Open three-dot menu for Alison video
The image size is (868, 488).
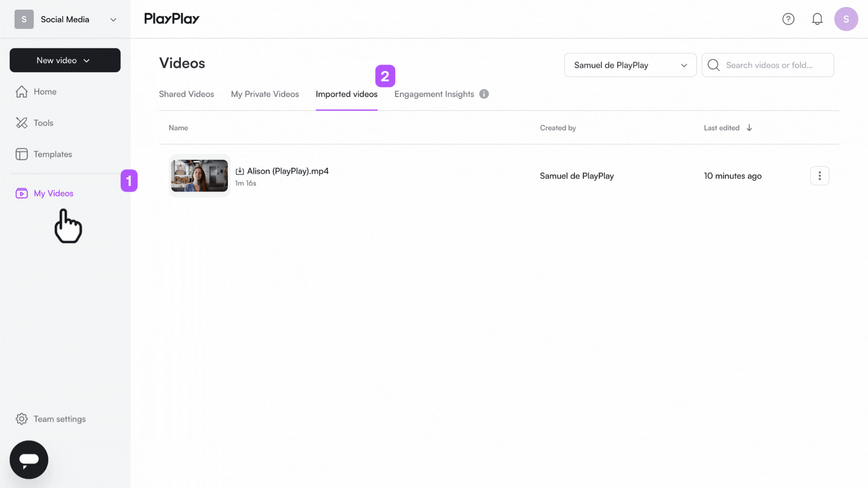click(x=819, y=176)
